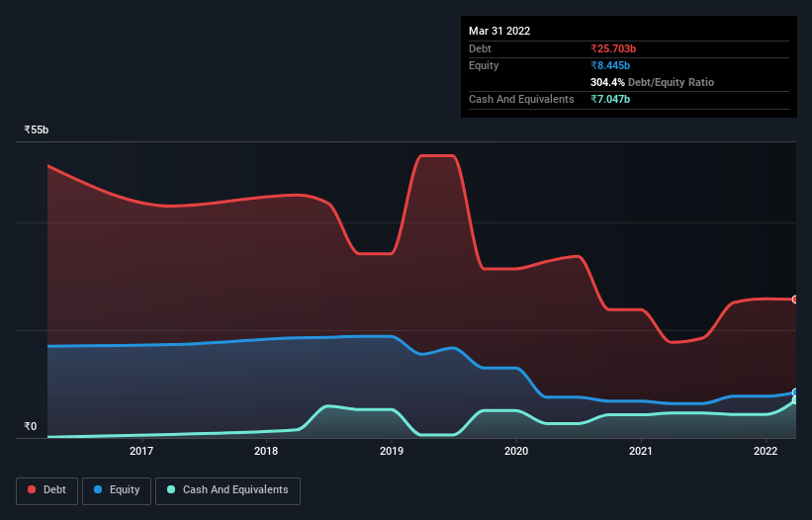Click the ₹55b y-axis label
The image size is (812, 520).
37,130
